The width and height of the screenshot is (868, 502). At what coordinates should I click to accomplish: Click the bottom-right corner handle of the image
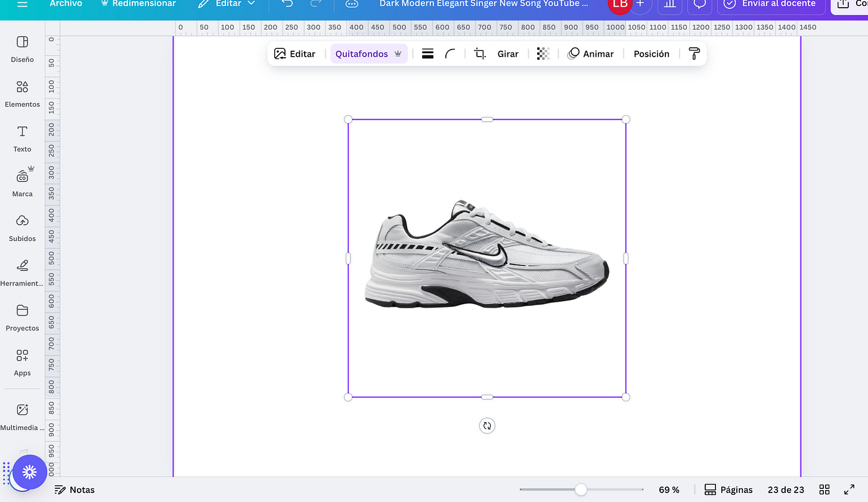(x=626, y=397)
